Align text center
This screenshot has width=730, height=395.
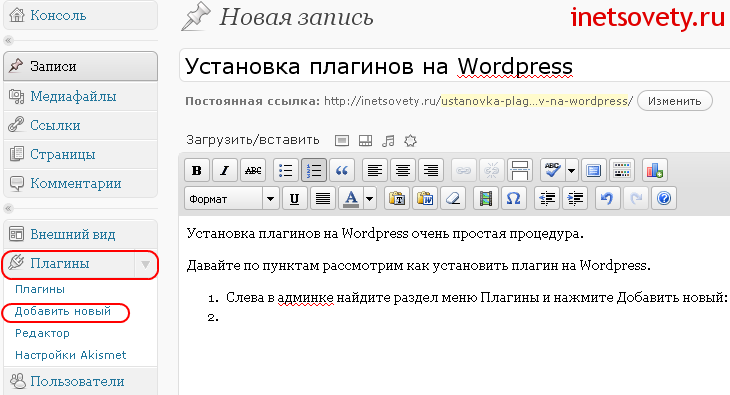[403, 170]
